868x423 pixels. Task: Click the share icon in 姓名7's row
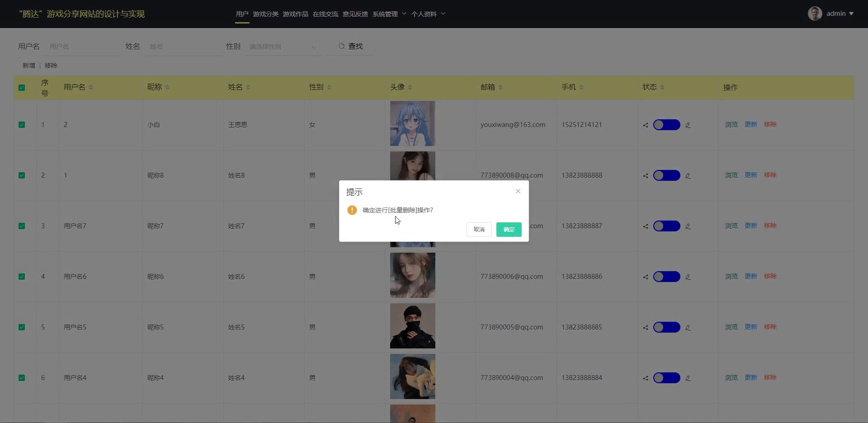[x=646, y=226]
